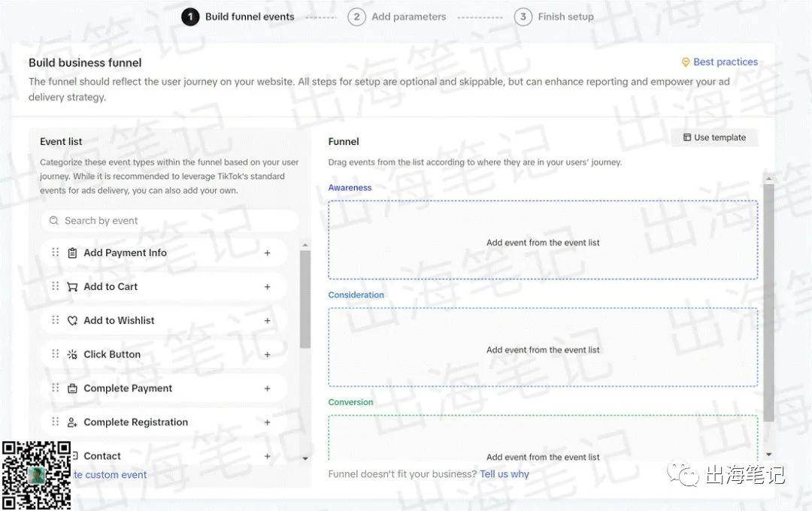Click the Funnel panel scrollbar thumb
This screenshot has height=511, width=812.
click(x=768, y=303)
